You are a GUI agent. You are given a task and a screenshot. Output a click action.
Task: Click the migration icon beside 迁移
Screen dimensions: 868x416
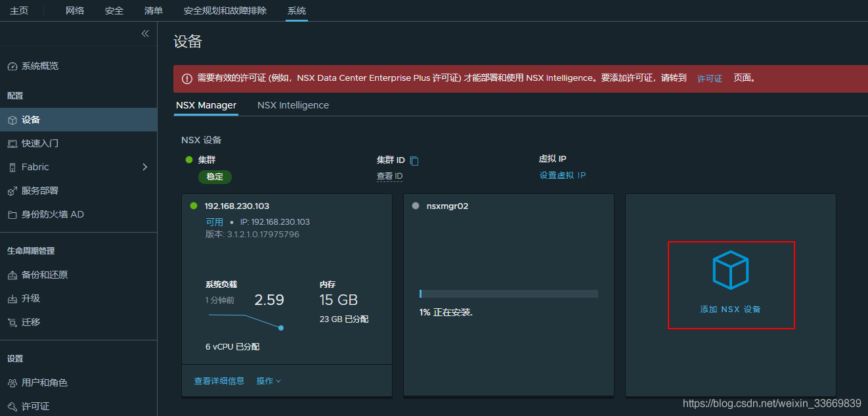[12, 323]
